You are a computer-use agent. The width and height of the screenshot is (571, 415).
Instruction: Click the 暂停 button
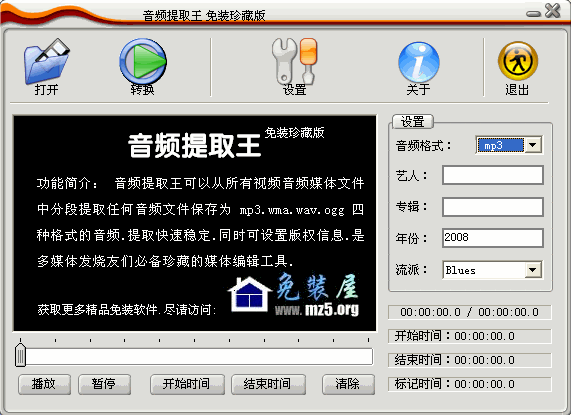point(105,384)
